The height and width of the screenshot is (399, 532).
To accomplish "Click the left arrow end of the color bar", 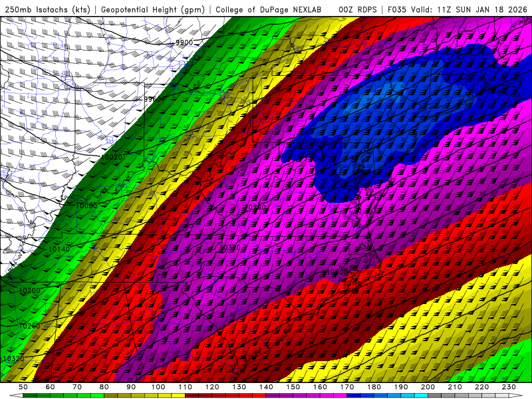I will point(16,396).
